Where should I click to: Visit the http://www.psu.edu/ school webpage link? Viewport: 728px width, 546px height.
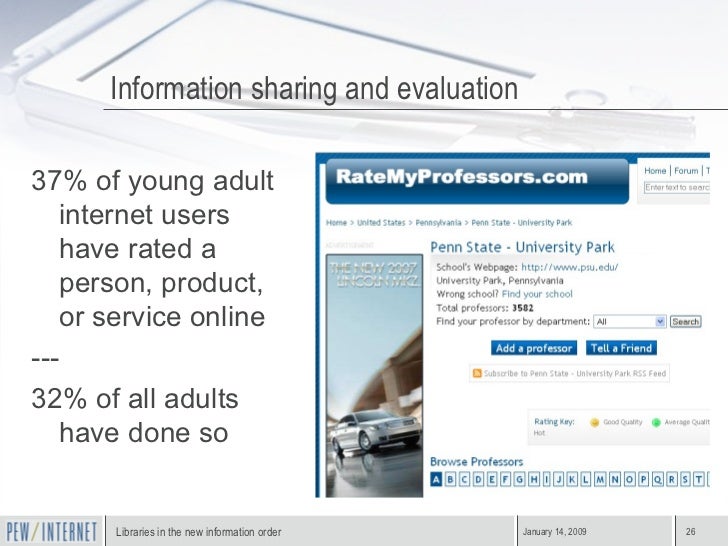tap(570, 267)
